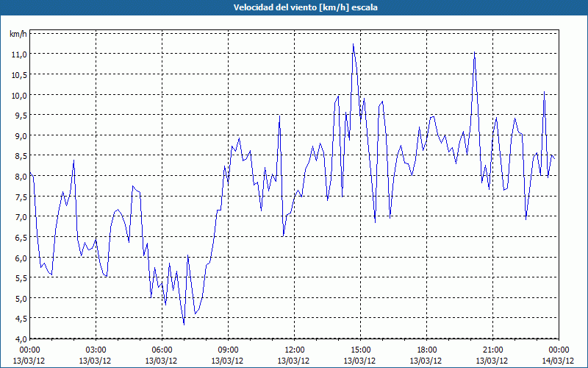This screenshot has height=368, width=588.
Task: Click the km/h axis unit label
Action: pos(18,34)
